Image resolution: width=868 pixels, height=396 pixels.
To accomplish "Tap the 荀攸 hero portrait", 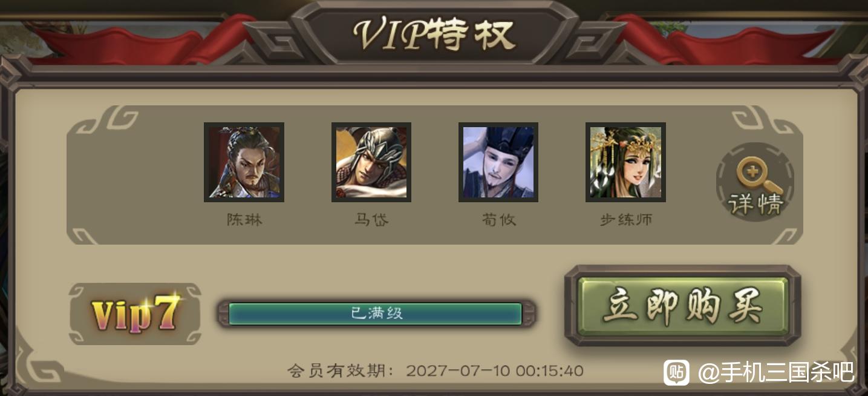I will point(498,162).
